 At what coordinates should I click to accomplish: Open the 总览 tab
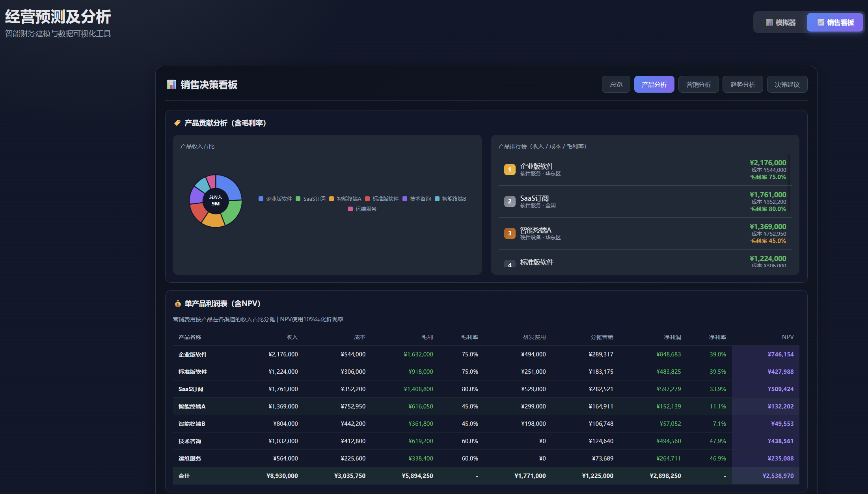pos(616,84)
